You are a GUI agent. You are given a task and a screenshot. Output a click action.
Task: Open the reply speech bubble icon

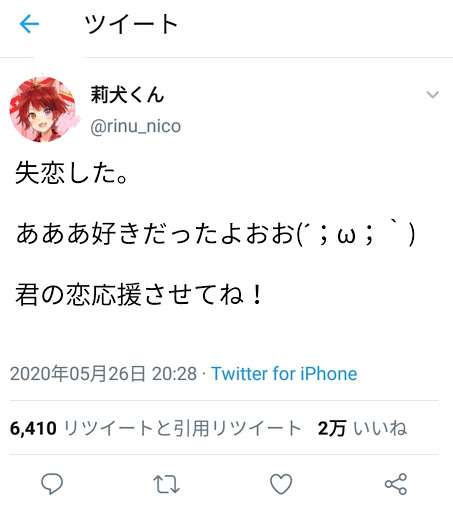click(52, 484)
